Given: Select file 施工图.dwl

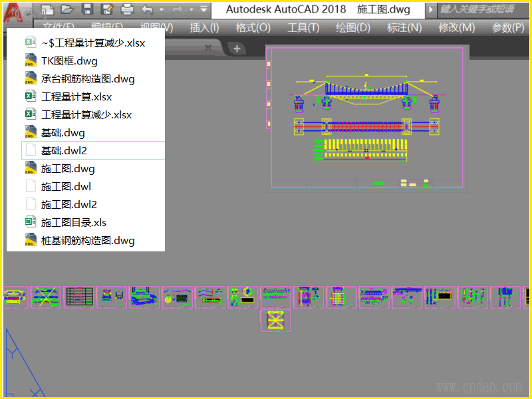Looking at the screenshot, I should coord(93,187).
